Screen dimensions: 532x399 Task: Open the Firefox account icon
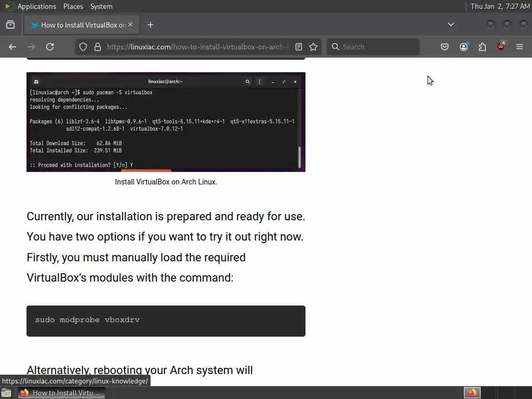click(464, 47)
